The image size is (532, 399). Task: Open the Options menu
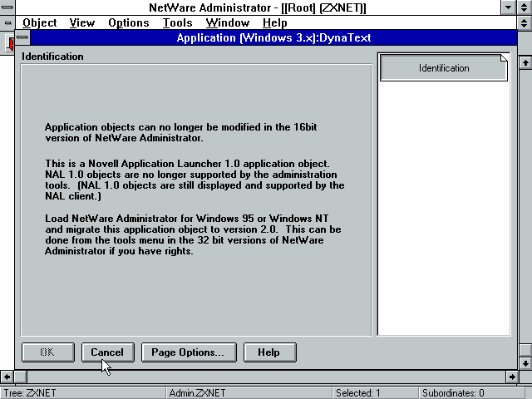pyautogui.click(x=129, y=22)
